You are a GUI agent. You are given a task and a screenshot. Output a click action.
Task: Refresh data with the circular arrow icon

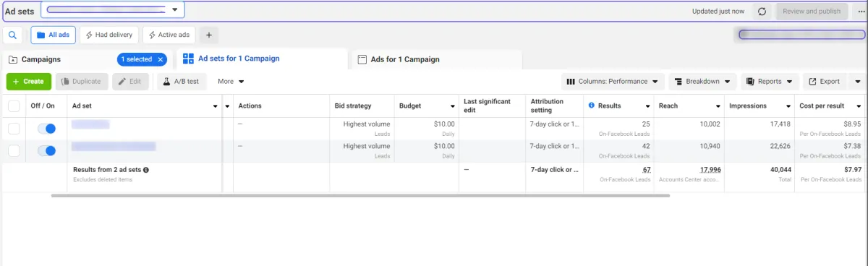click(762, 12)
